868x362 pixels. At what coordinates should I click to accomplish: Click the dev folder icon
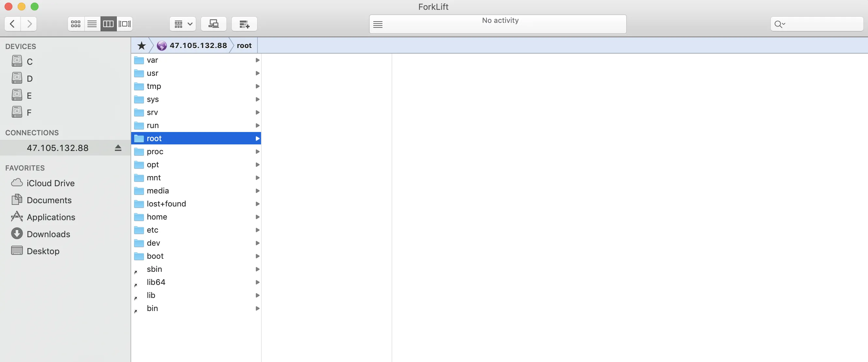point(139,243)
